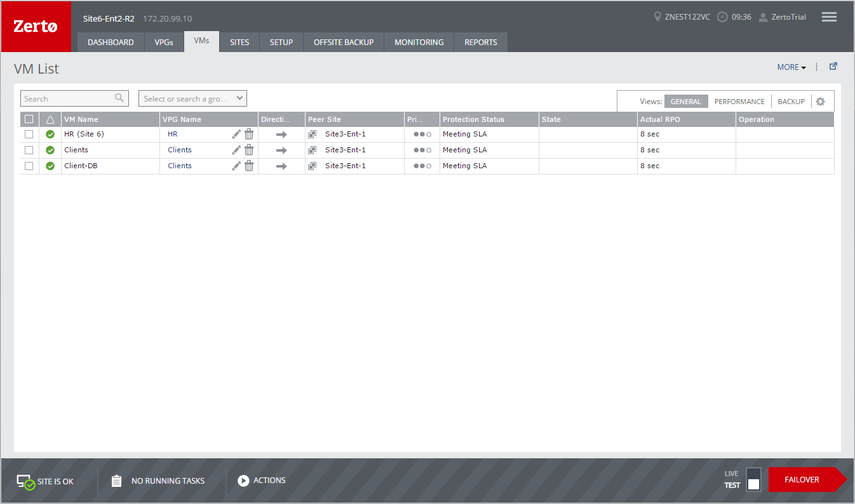The height and width of the screenshot is (504, 855).
Task: Click the 172.20.99.10 IP address text
Action: 168,18
